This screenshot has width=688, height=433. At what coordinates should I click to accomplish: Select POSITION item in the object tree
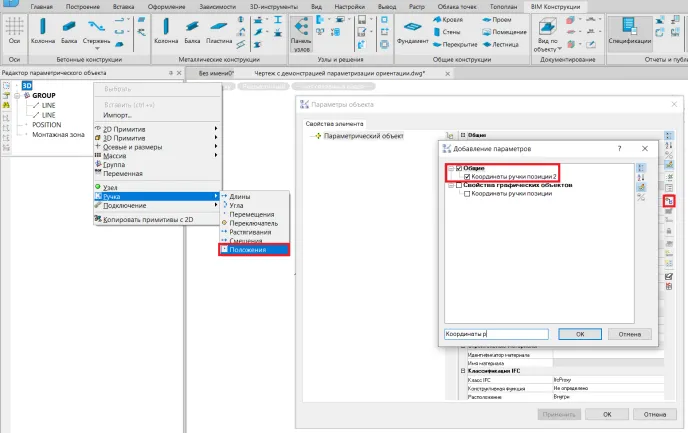coord(46,124)
